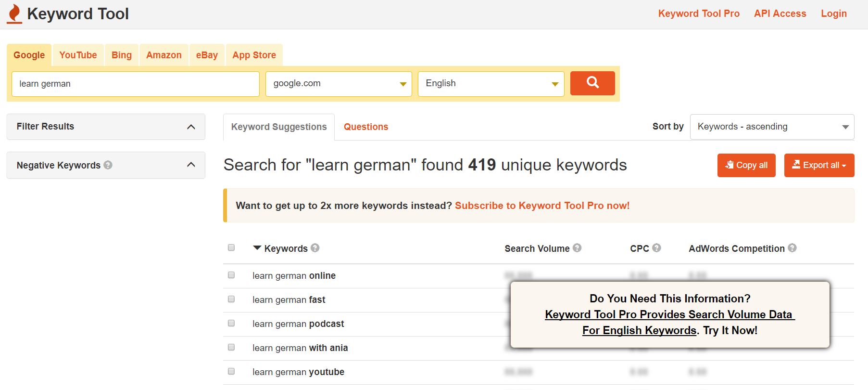Check the select-all keywords checkbox
The height and width of the screenshot is (390, 868).
tap(231, 247)
